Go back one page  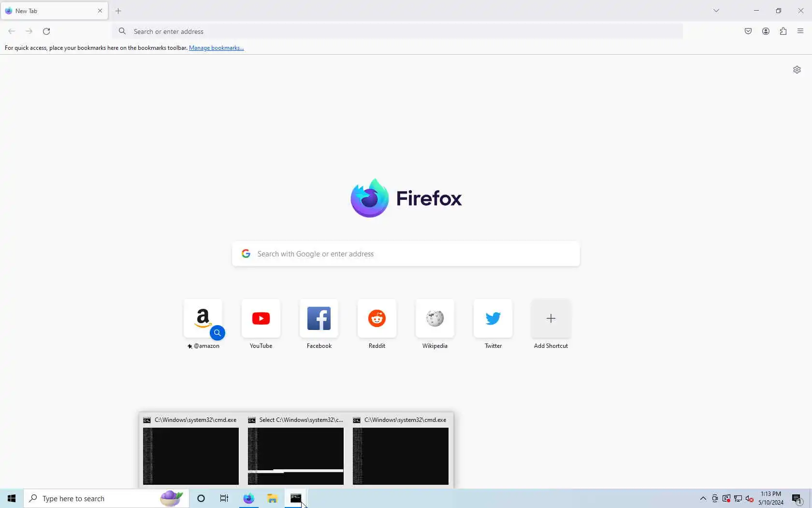[12, 31]
